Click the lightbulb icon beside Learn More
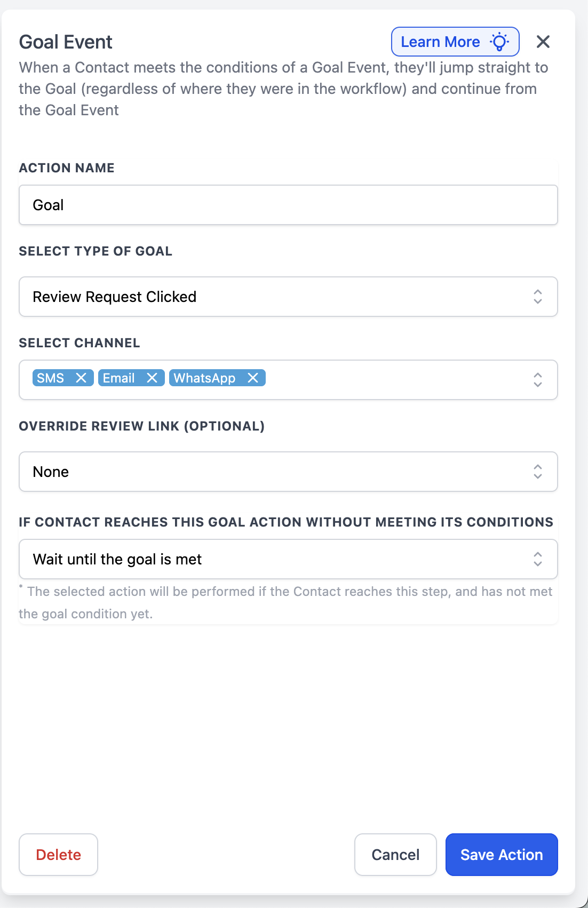588x908 pixels. tap(499, 42)
